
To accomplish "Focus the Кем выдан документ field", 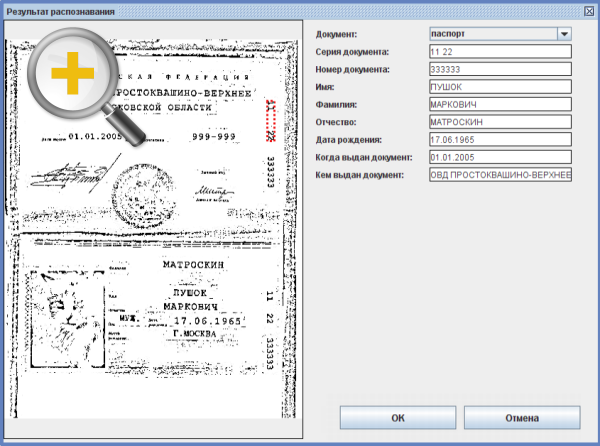I will coord(498,175).
